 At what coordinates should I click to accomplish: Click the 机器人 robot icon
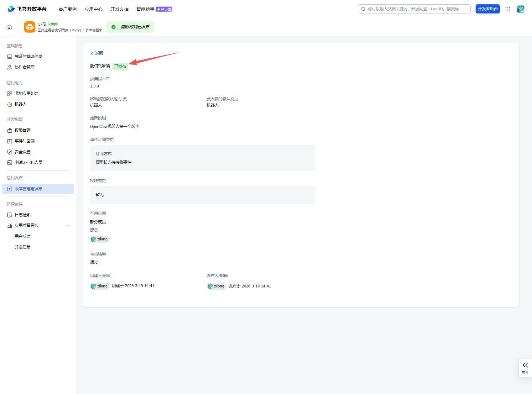coord(10,104)
